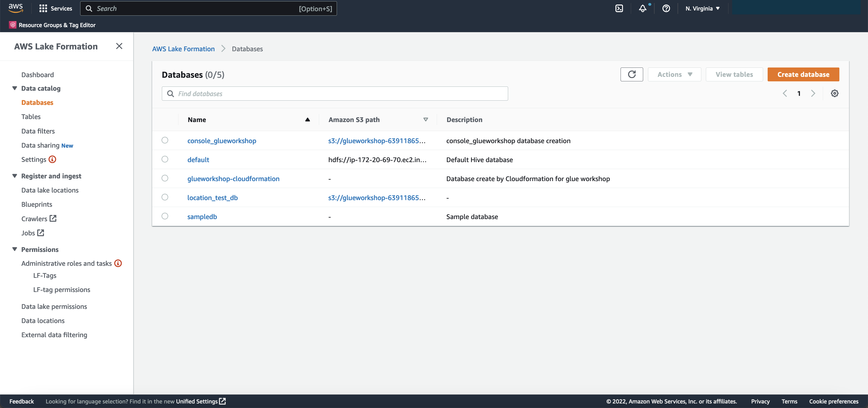Click AWS Lake Formation breadcrumb link
868x408 pixels.
183,49
